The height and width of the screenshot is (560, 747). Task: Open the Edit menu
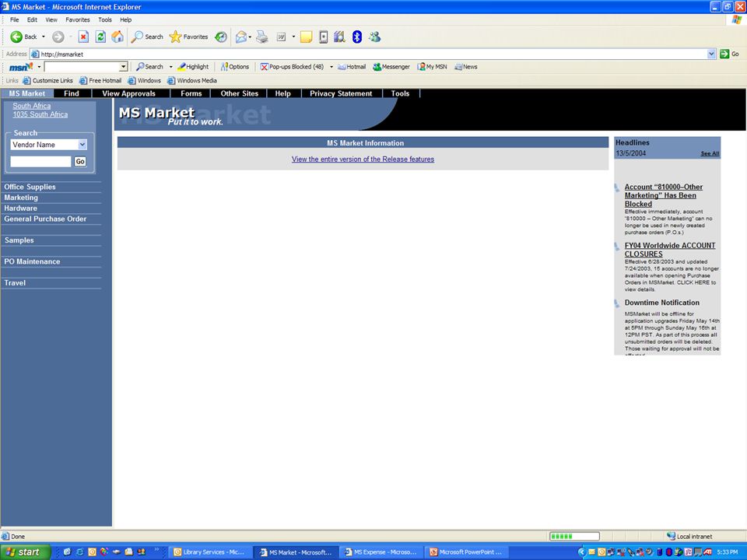tap(32, 19)
